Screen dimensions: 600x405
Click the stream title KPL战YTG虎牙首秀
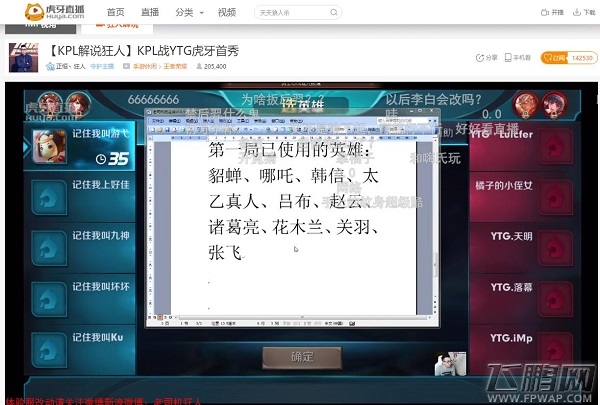tap(188, 51)
